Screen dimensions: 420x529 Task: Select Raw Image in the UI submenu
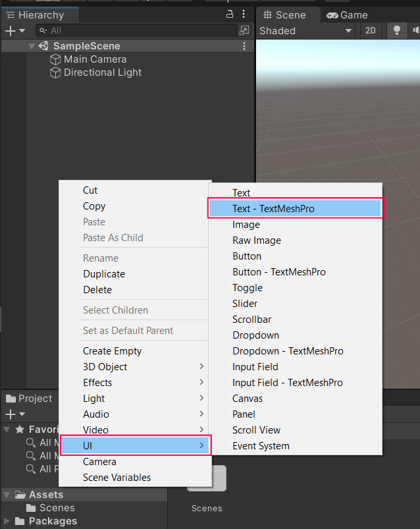pos(296,240)
